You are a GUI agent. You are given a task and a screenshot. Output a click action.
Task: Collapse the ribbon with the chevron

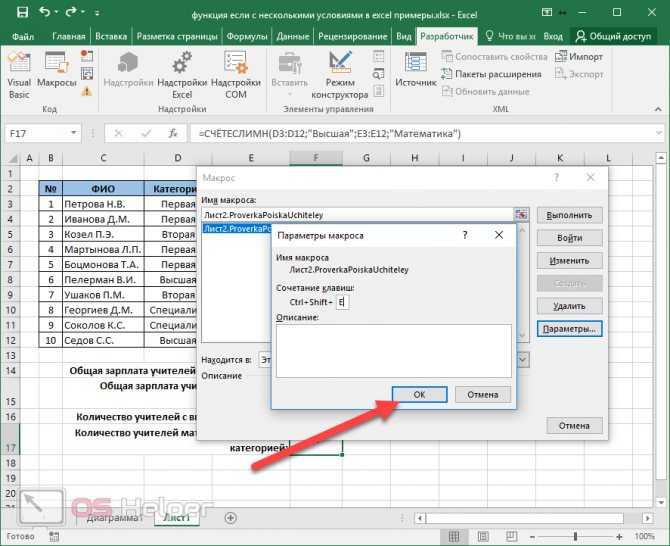[658, 109]
